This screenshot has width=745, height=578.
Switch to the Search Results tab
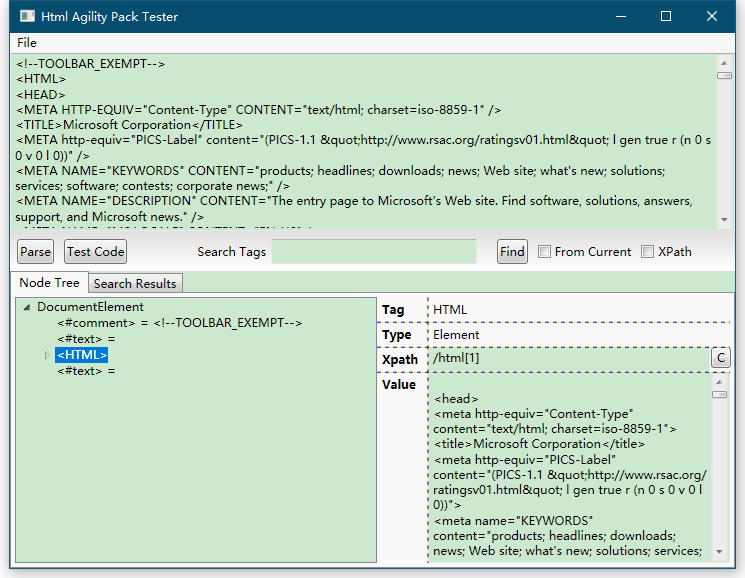[x=135, y=284]
